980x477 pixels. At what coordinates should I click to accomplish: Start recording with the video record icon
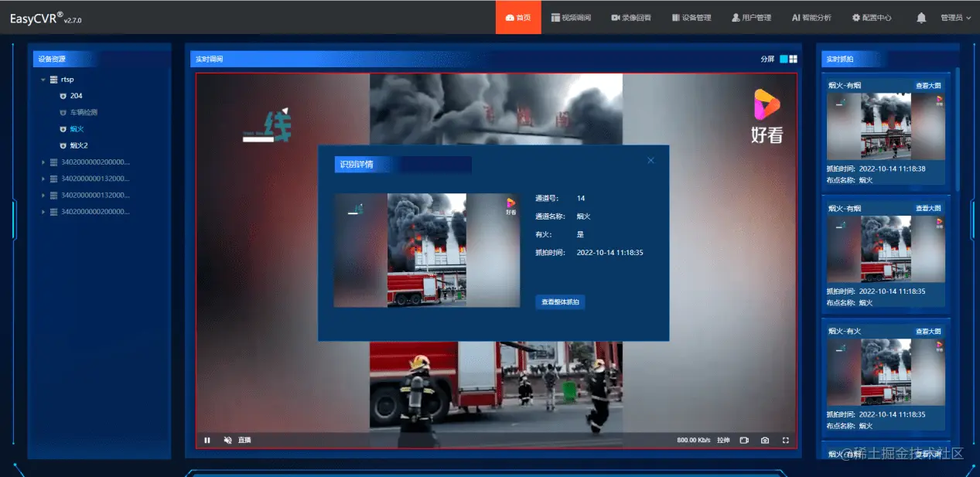744,440
